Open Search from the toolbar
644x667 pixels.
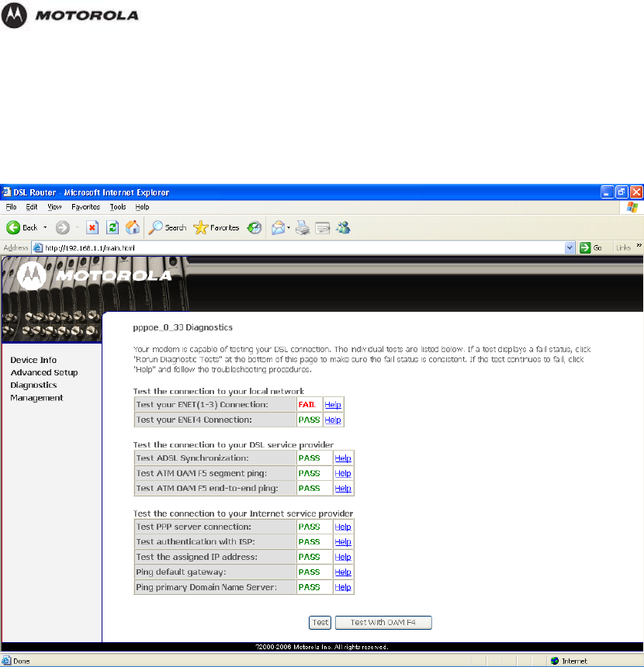click(x=168, y=227)
